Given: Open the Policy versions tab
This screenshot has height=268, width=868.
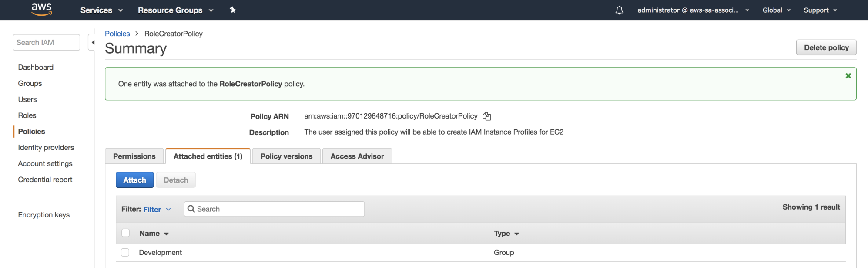Looking at the screenshot, I should [x=286, y=156].
